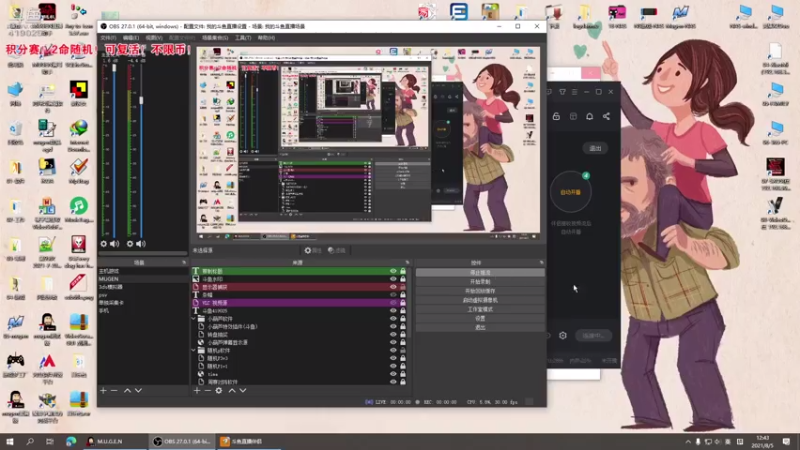
Task: Select MUGEN scene in scenes list
Action: pos(143,279)
